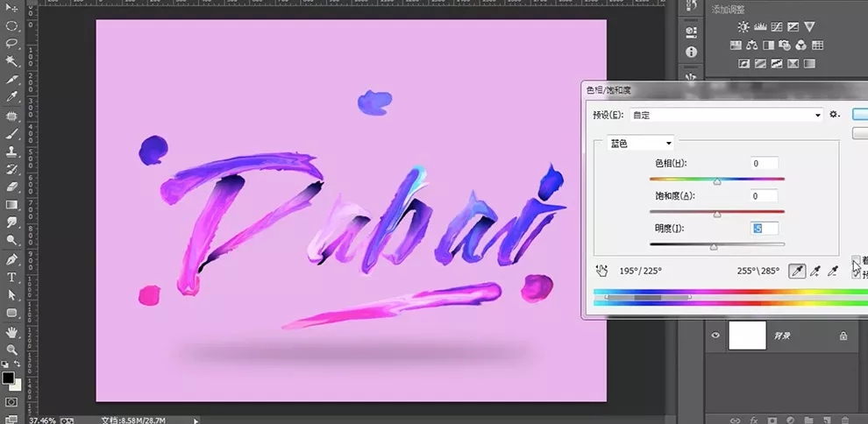Add an Exposure adjustment

click(x=793, y=26)
